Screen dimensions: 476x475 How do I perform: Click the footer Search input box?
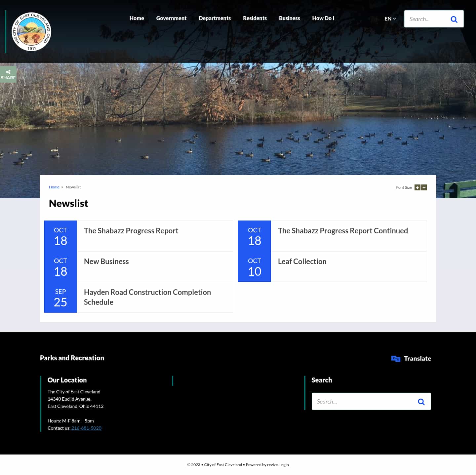pyautogui.click(x=360, y=401)
